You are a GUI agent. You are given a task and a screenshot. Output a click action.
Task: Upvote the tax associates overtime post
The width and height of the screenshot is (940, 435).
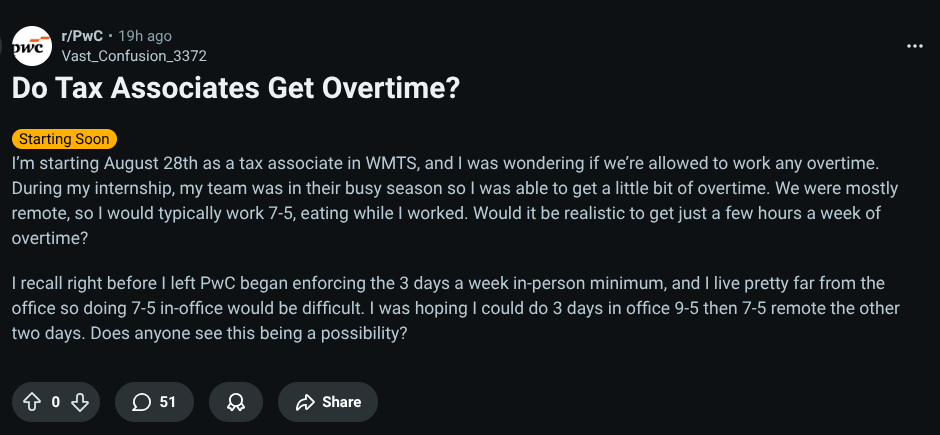31,402
